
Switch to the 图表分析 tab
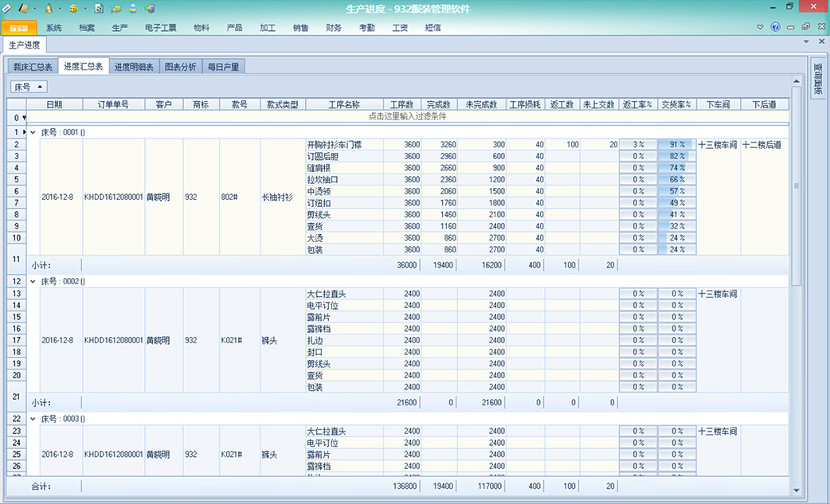click(x=180, y=67)
